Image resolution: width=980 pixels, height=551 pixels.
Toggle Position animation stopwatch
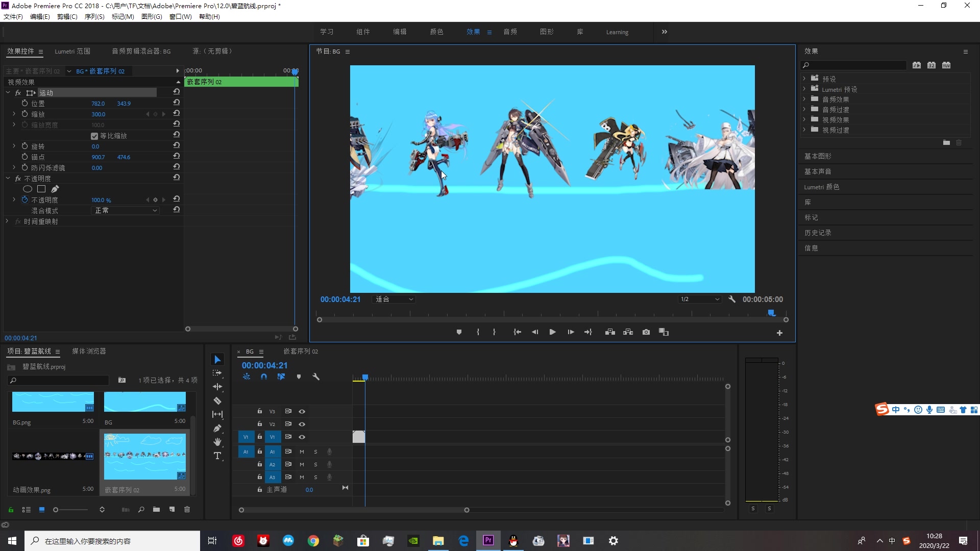click(x=24, y=103)
